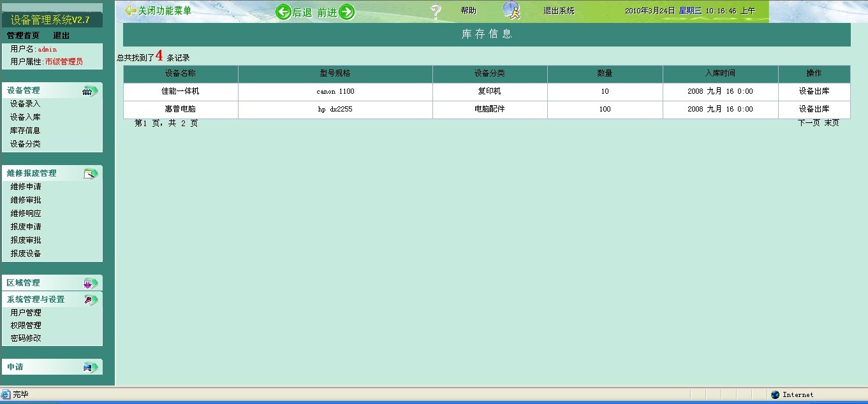Open 用户管理 in the sidebar

coord(26,313)
